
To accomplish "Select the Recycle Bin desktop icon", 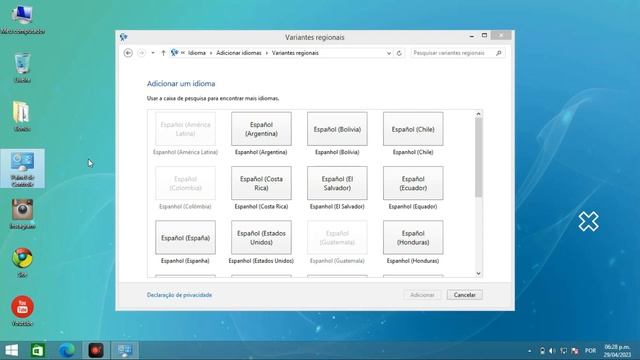I will pos(22,68).
